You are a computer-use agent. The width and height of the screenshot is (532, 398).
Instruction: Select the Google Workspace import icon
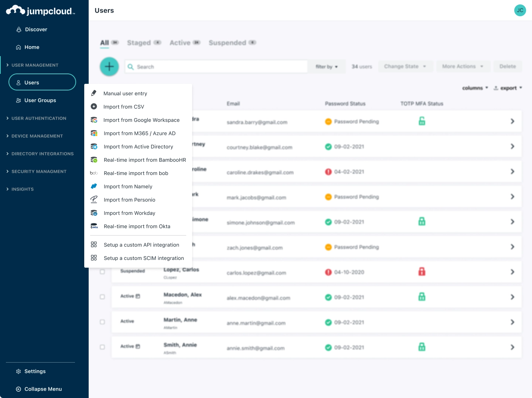pyautogui.click(x=94, y=120)
